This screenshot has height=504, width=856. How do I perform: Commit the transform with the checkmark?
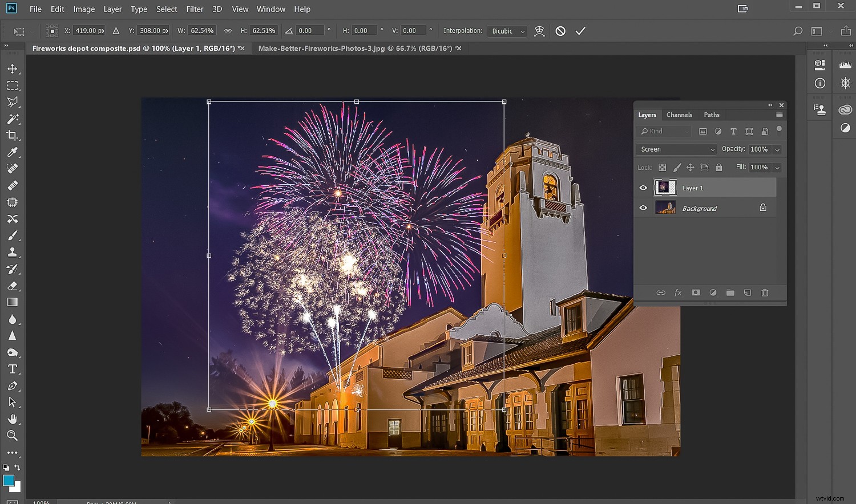click(x=580, y=31)
